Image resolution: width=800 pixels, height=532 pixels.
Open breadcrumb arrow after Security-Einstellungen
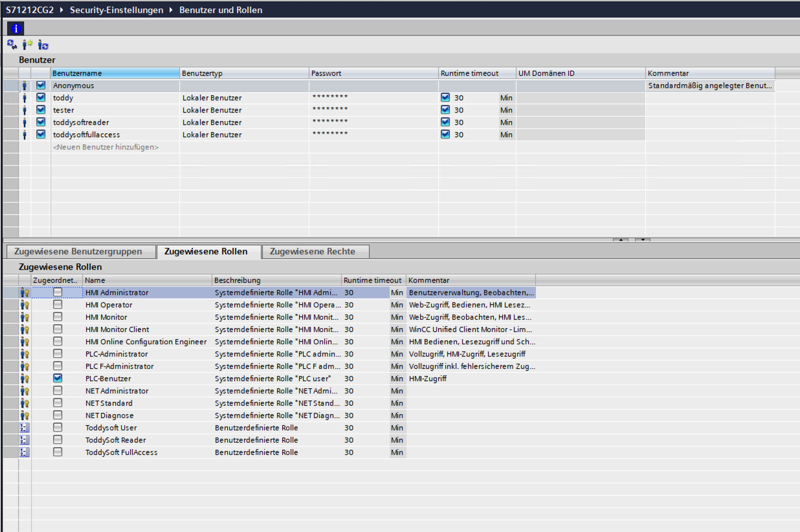pos(171,10)
